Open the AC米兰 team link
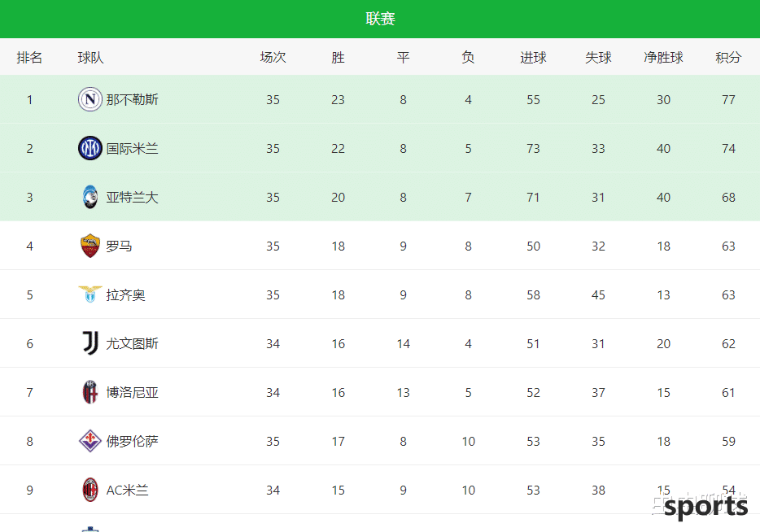760x532 pixels. 127,491
